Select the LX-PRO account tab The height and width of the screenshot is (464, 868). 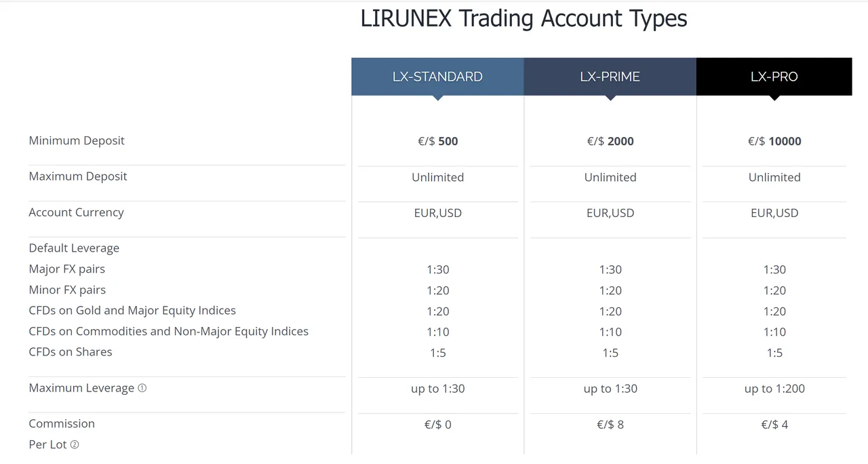click(774, 77)
